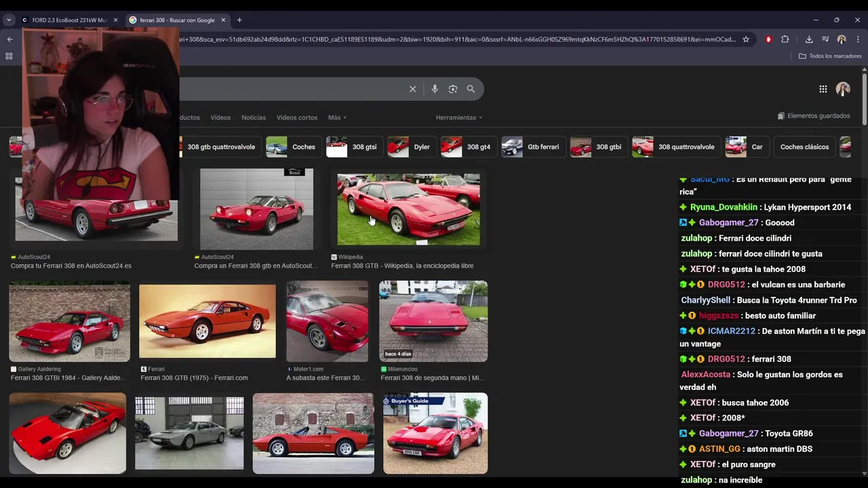Clear the search box with X
The image size is (868, 488).
(x=412, y=89)
